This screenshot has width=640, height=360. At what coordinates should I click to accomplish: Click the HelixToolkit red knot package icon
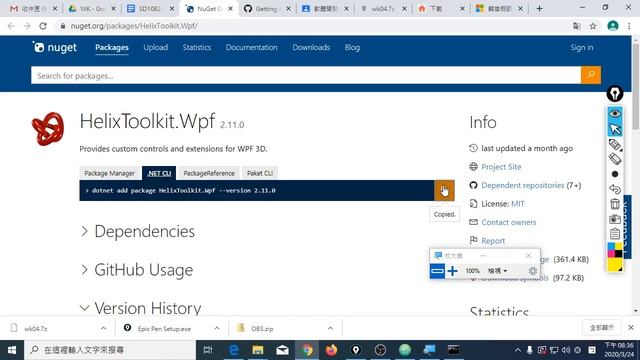pos(48,129)
